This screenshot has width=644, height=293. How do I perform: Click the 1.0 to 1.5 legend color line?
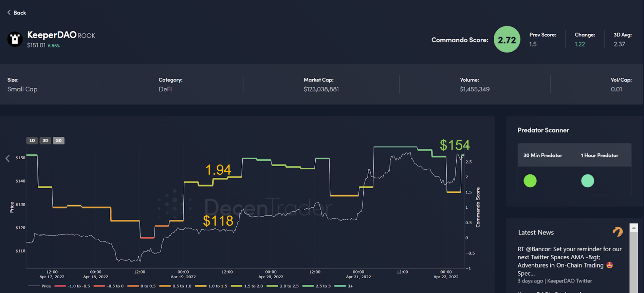[201, 286]
